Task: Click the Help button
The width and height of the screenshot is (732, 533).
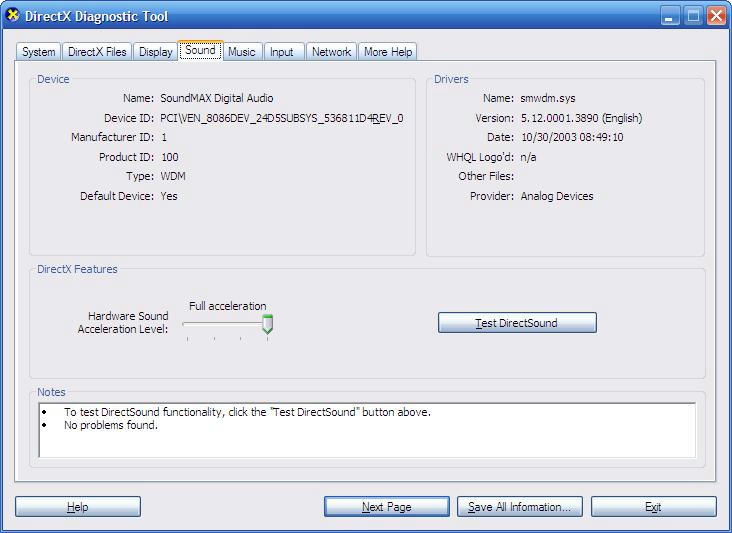Action: tap(77, 507)
